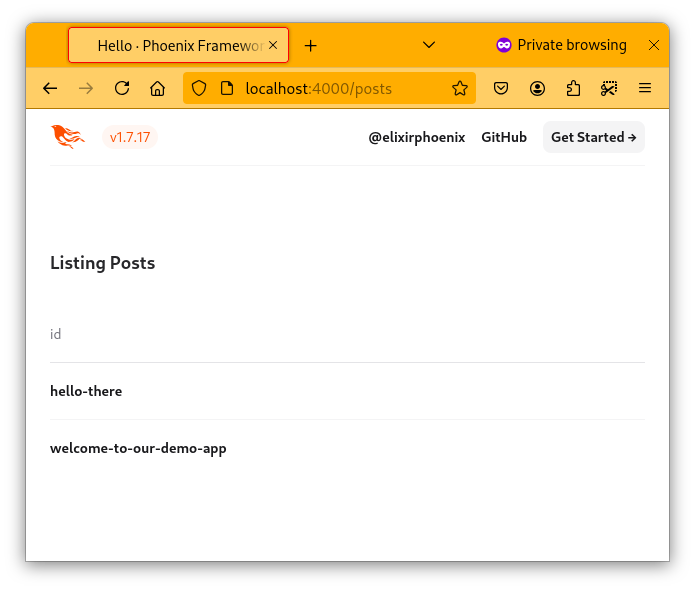The width and height of the screenshot is (695, 590).
Task: Open the hello-there post row
Action: pos(86,391)
